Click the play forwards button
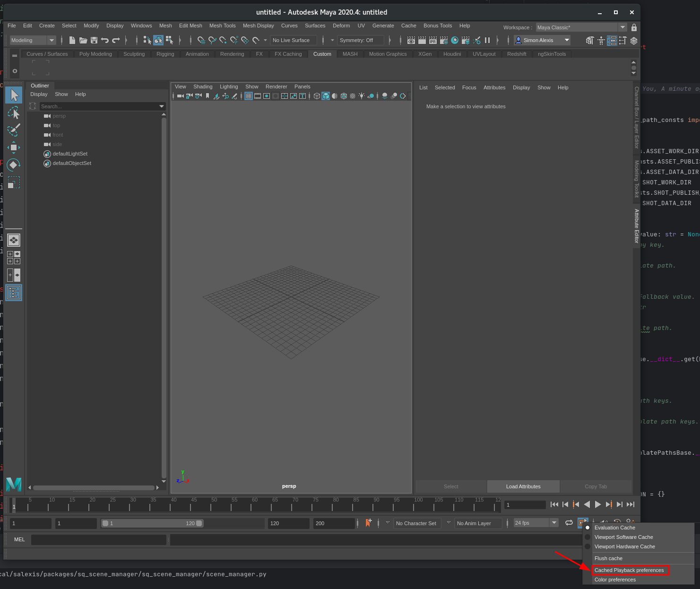The image size is (700, 589). click(x=598, y=504)
